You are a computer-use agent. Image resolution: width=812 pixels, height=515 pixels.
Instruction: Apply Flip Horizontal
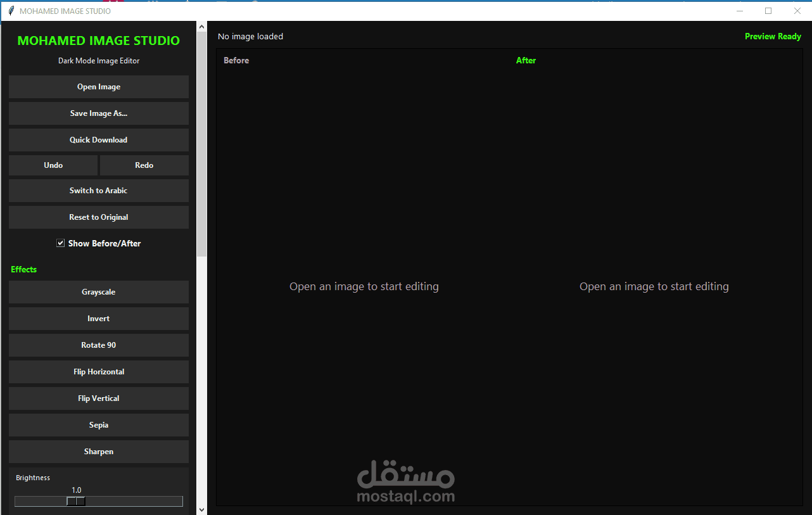click(99, 372)
